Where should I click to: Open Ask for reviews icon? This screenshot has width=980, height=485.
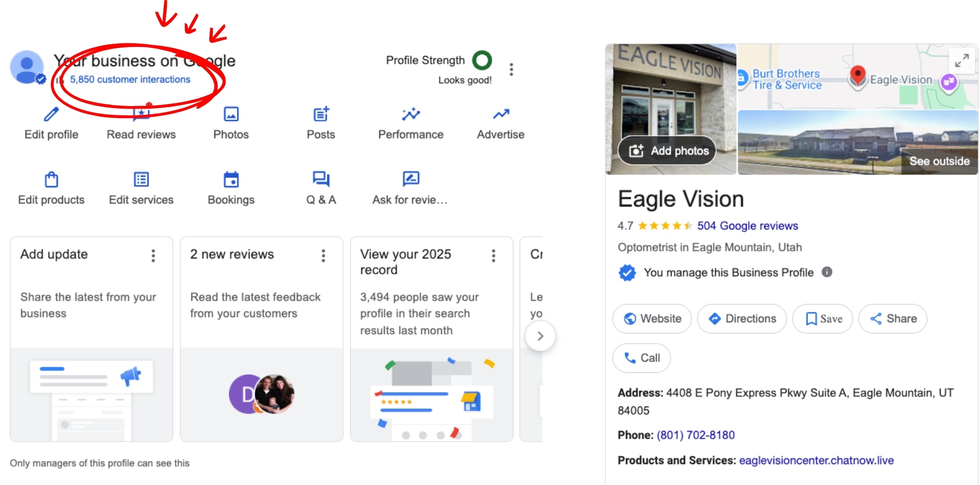(x=411, y=179)
